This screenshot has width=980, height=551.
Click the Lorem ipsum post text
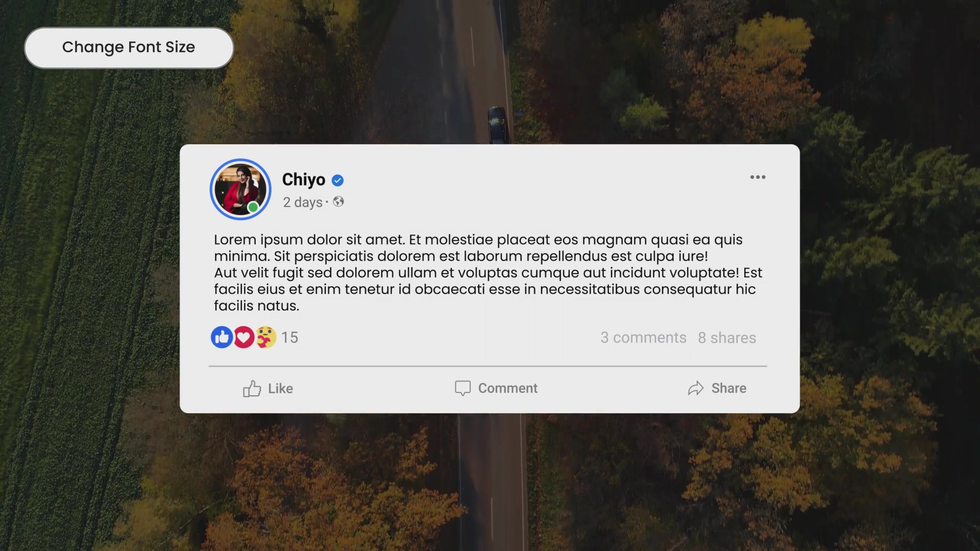[488, 272]
